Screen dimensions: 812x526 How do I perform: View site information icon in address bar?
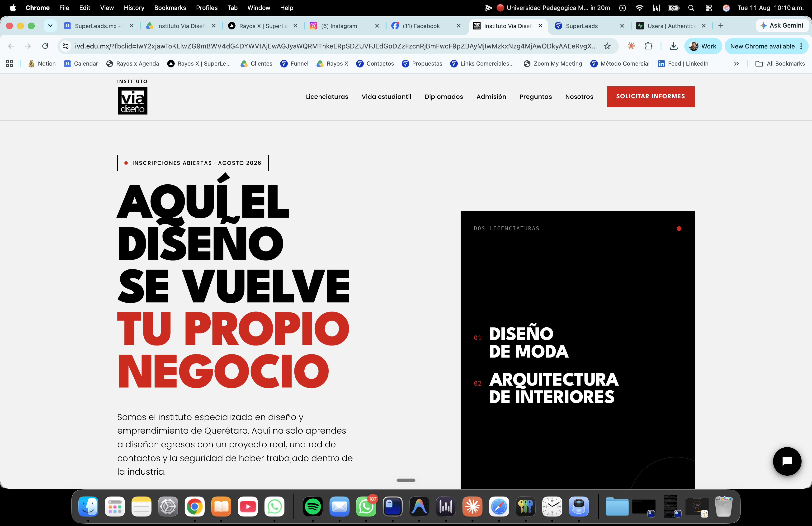pos(66,46)
